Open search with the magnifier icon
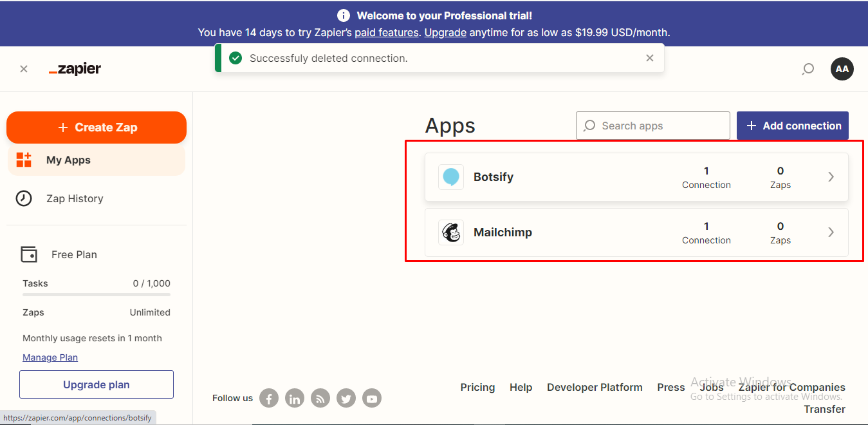The image size is (868, 425). [x=808, y=69]
